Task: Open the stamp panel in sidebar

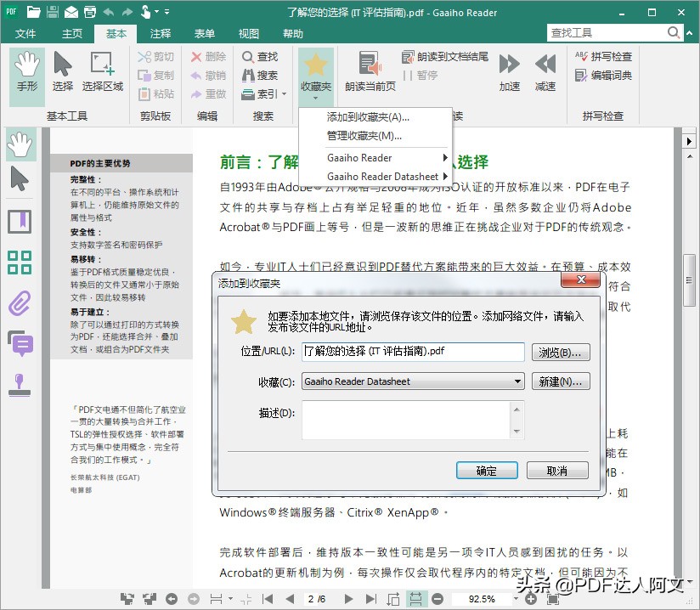Action: (x=20, y=385)
